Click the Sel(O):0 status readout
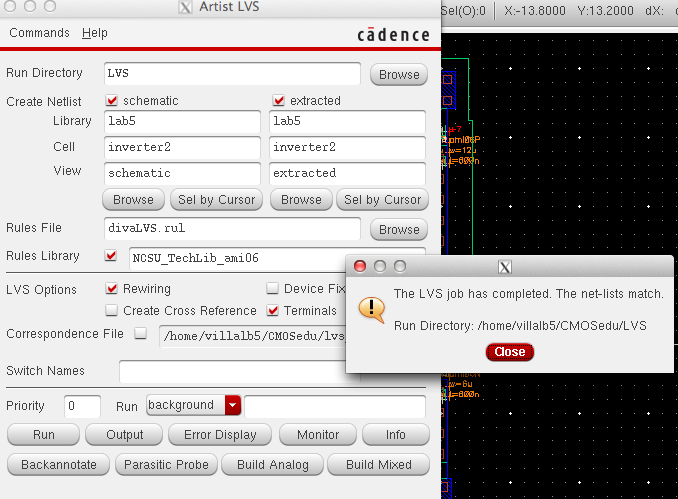Viewport: 678px width, 499px height. pos(463,10)
